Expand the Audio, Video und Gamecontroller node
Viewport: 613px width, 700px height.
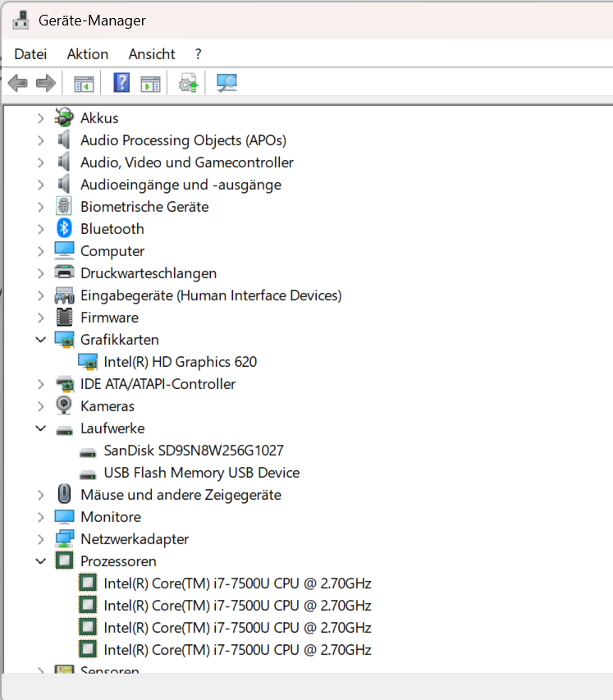point(41,162)
